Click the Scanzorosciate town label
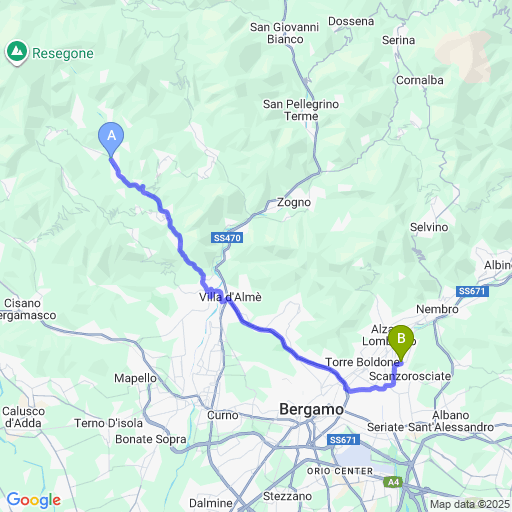The width and height of the screenshot is (512, 512). pyautogui.click(x=410, y=376)
